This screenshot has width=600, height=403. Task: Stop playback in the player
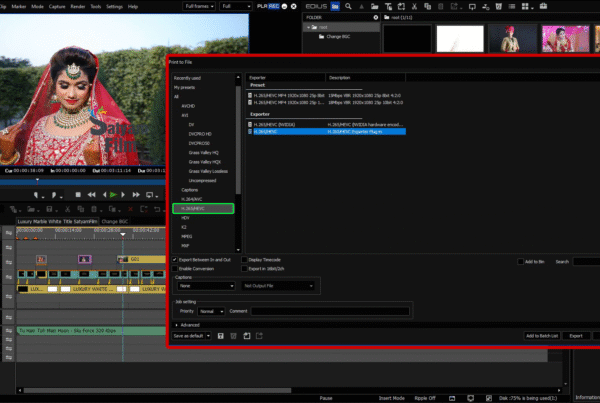pos(78,195)
